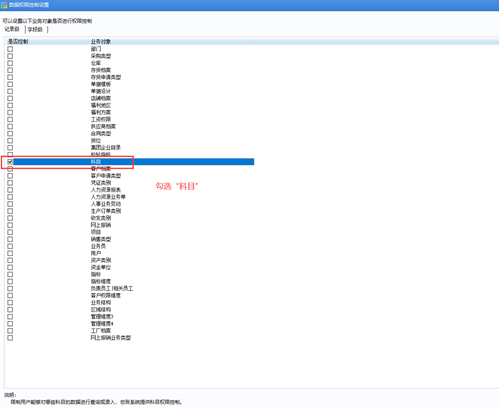Tick the 工资权限 checkbox
This screenshot has height=408, width=499.
tap(10, 119)
